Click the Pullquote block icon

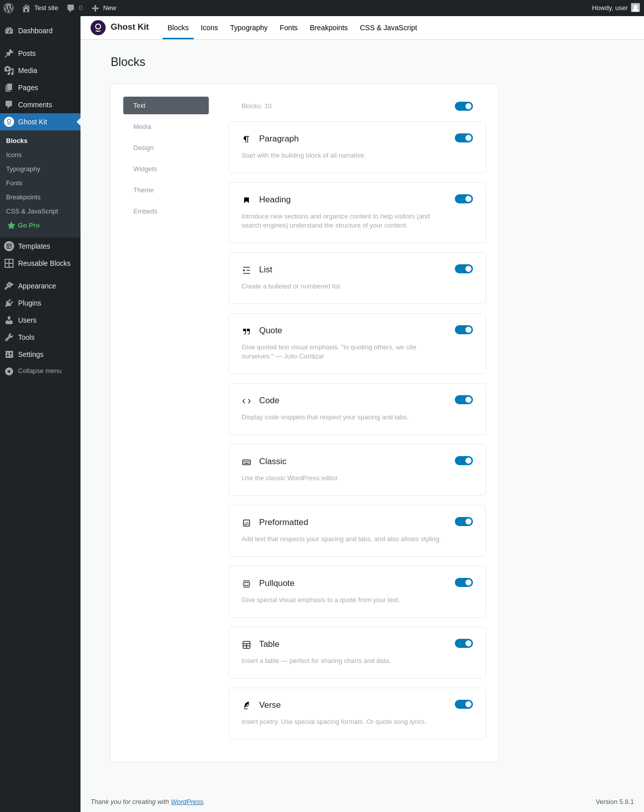247,584
